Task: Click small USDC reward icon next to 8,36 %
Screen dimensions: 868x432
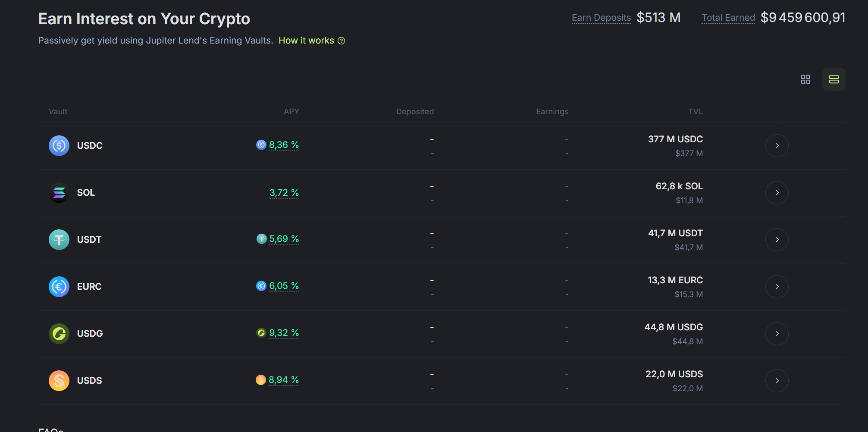Action: (261, 145)
